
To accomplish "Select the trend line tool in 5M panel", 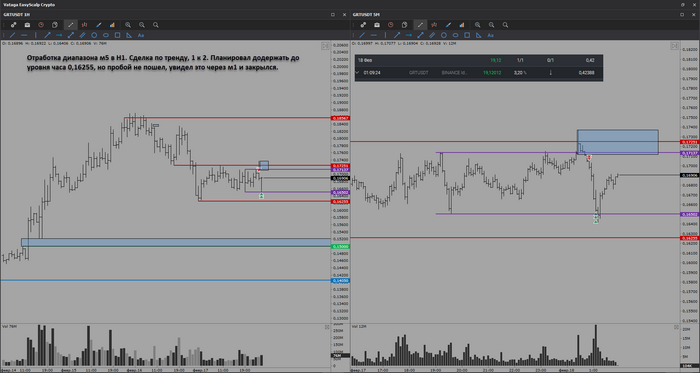I will click(362, 35).
